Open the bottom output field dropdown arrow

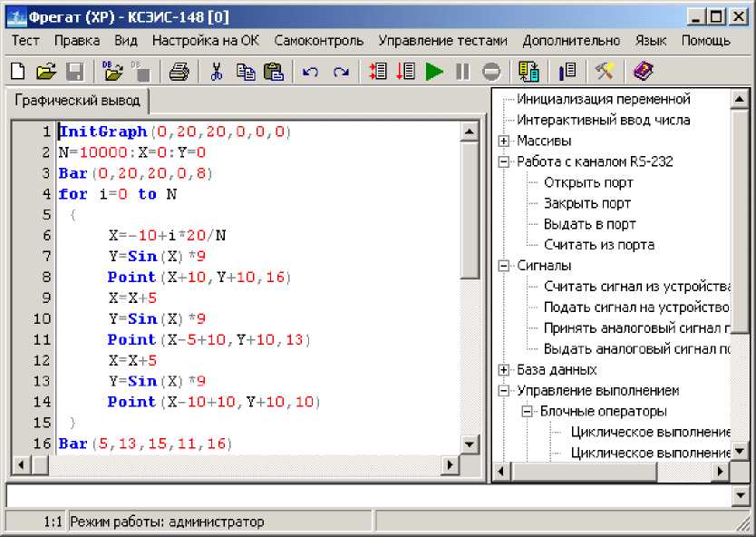pyautogui.click(x=741, y=495)
